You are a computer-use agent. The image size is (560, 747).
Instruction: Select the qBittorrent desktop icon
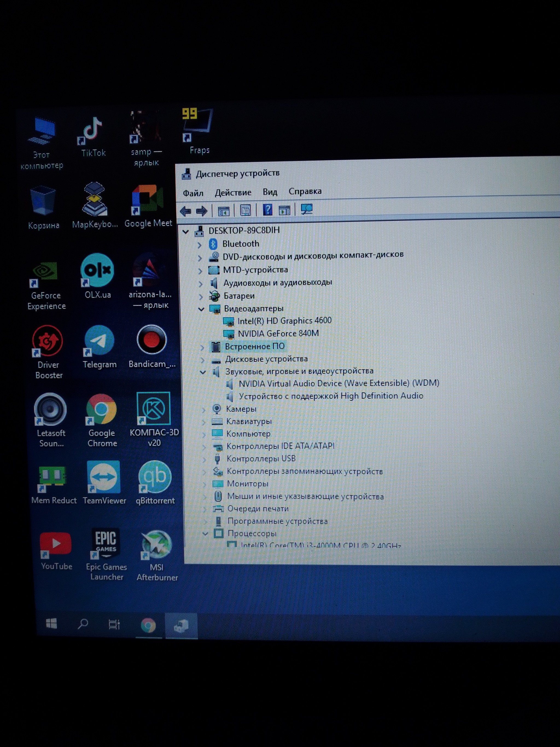click(155, 483)
